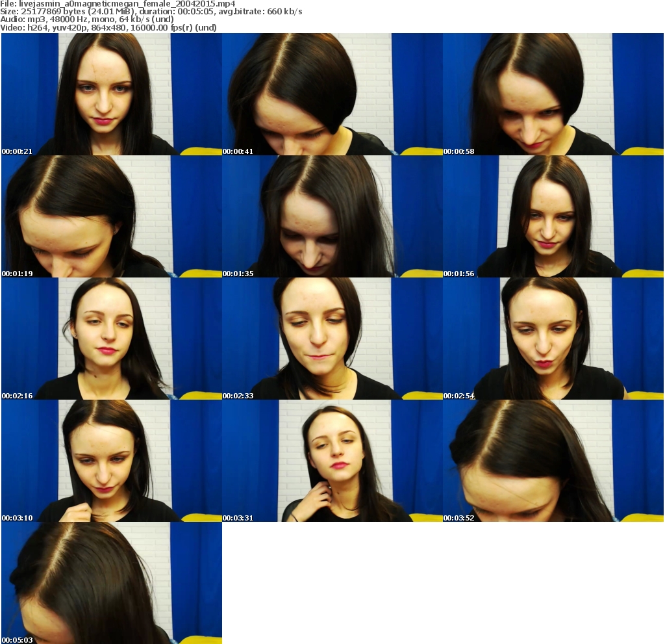The height and width of the screenshot is (644, 665).
Task: View the frame captured at 00:02:16
Action: point(112,339)
